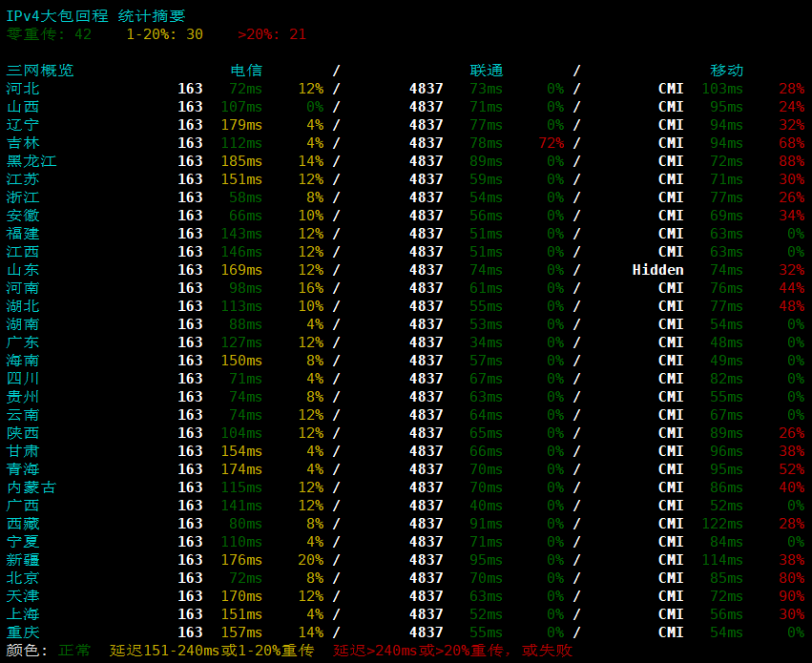Click the '185ms' latency in the 黑龙江 row
Image resolution: width=812 pixels, height=663 pixels.
[x=241, y=161]
